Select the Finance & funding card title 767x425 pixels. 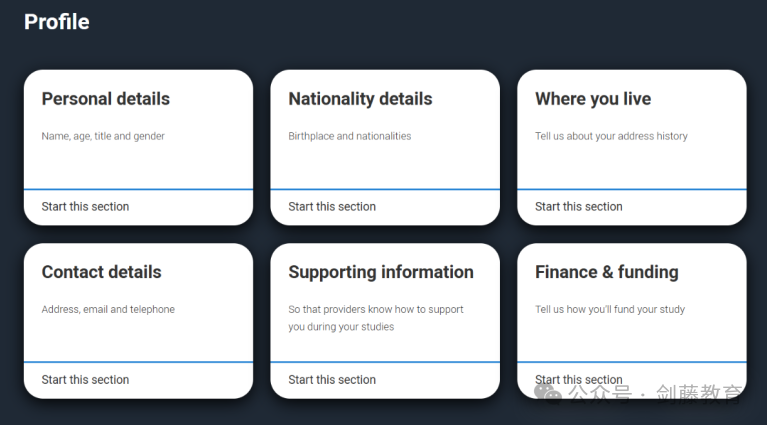[606, 272]
